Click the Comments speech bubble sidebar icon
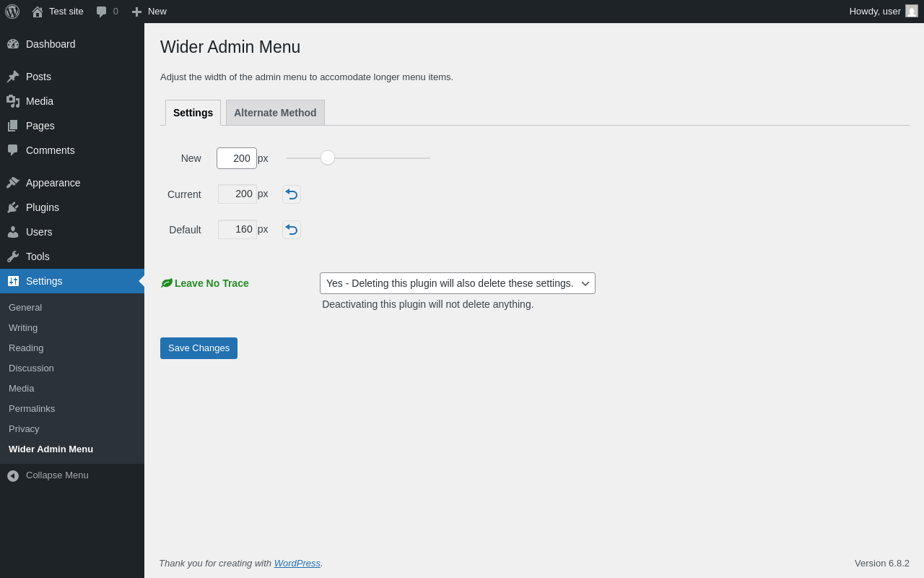The width and height of the screenshot is (924, 578). tap(13, 150)
